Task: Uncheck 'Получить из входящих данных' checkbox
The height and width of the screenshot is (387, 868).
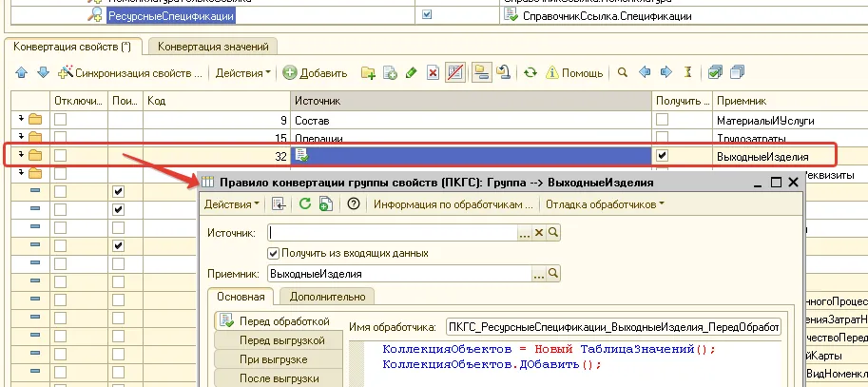Action: click(274, 253)
